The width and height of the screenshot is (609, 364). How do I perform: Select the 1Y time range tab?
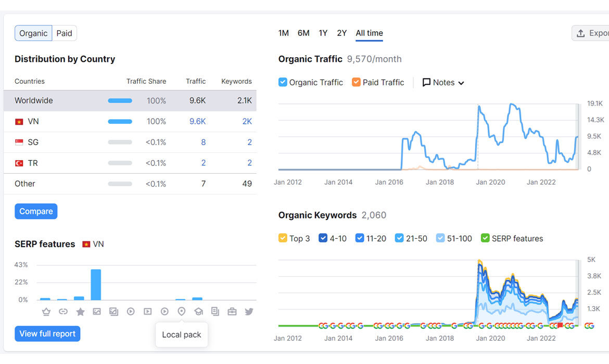pos(323,33)
